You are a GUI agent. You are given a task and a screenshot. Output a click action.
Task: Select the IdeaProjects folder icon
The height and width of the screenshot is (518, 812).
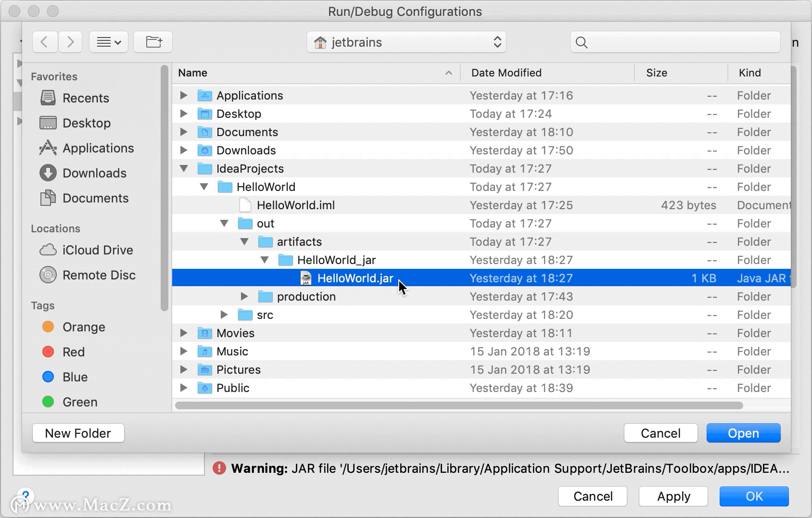205,168
